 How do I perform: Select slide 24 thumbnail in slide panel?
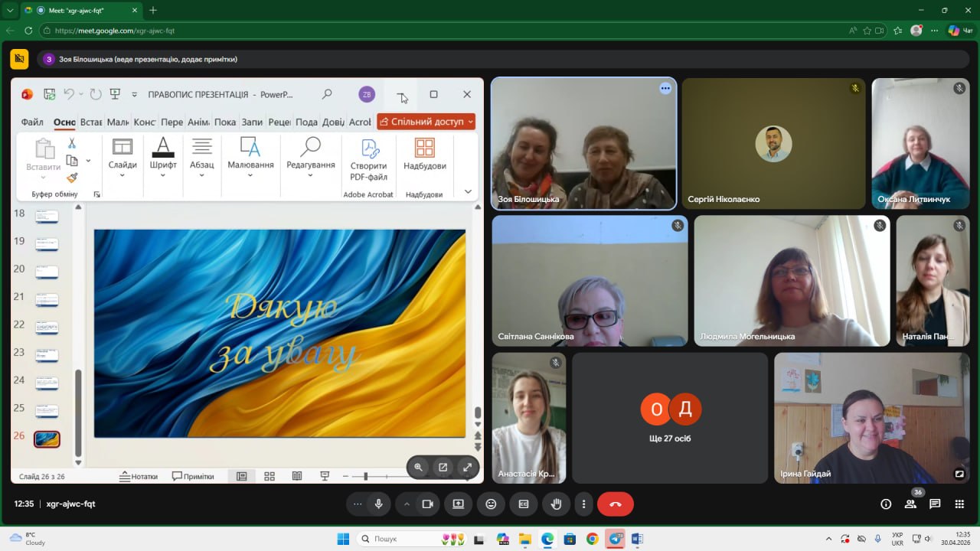click(47, 383)
